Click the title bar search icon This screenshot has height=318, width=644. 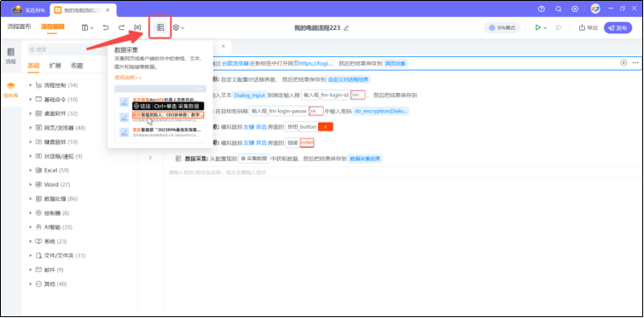pyautogui.click(x=558, y=9)
